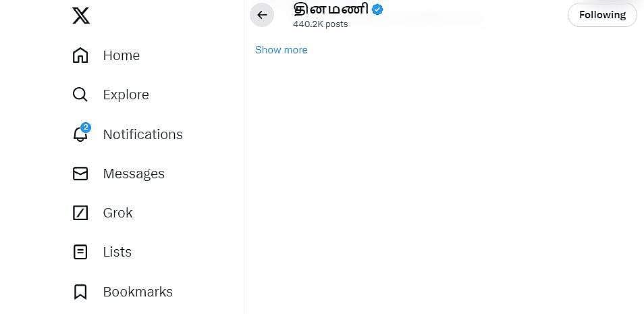Click the blue verified badge

pyautogui.click(x=377, y=9)
